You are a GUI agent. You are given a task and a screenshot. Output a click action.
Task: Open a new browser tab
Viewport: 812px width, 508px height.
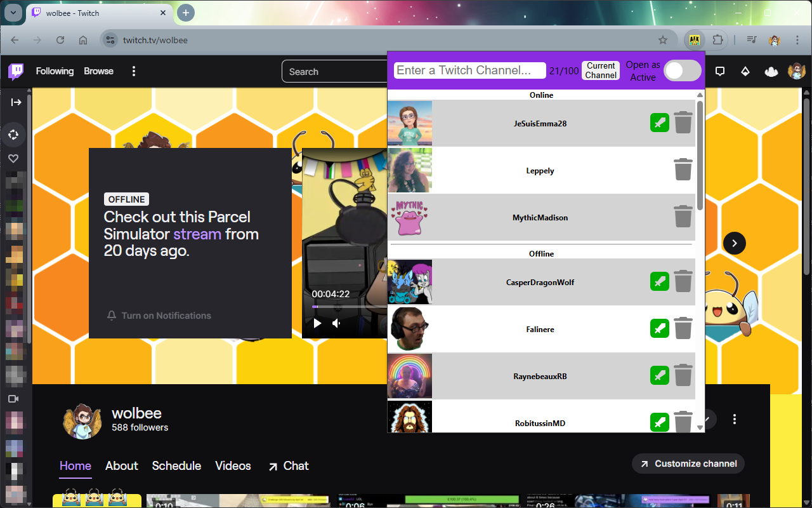pos(186,13)
